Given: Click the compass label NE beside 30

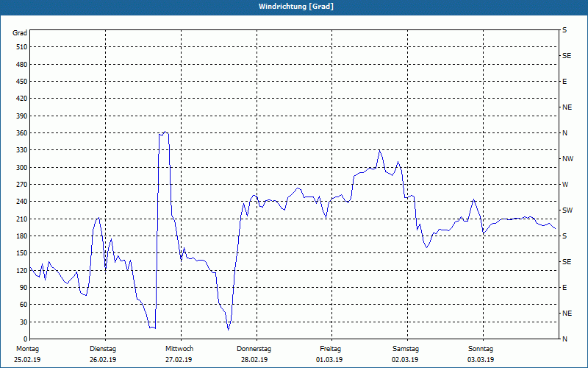Looking at the screenshot, I should point(567,314).
